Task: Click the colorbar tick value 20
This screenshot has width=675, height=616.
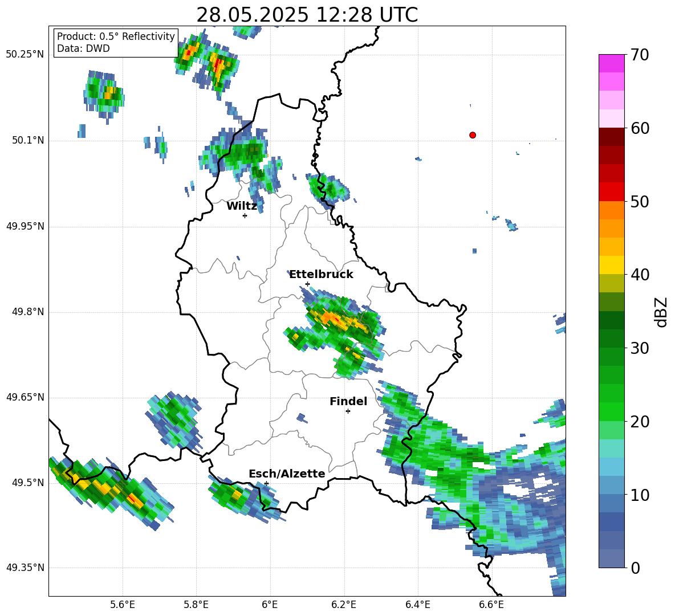Action: (x=640, y=421)
